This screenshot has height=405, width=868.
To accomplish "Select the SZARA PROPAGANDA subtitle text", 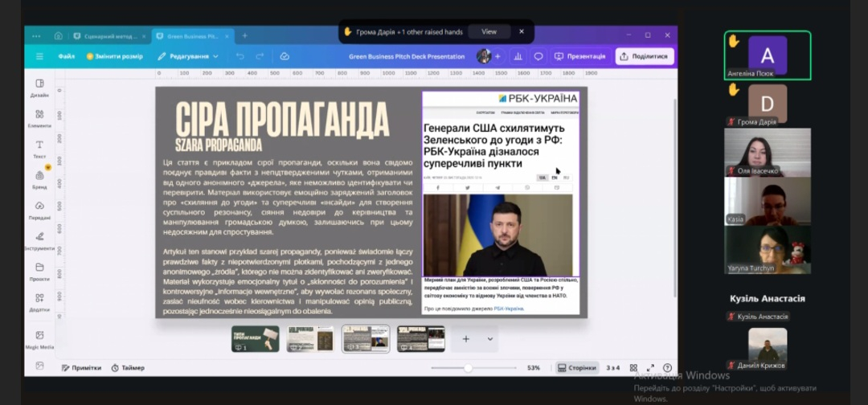I will [x=218, y=145].
